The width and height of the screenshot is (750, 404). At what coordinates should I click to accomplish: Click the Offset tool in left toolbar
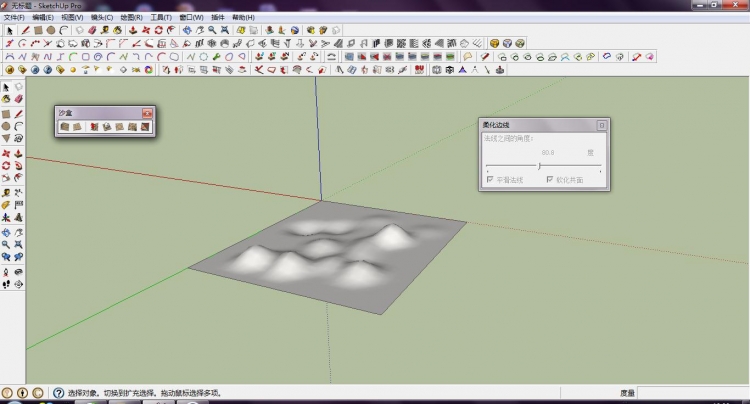click(18, 177)
